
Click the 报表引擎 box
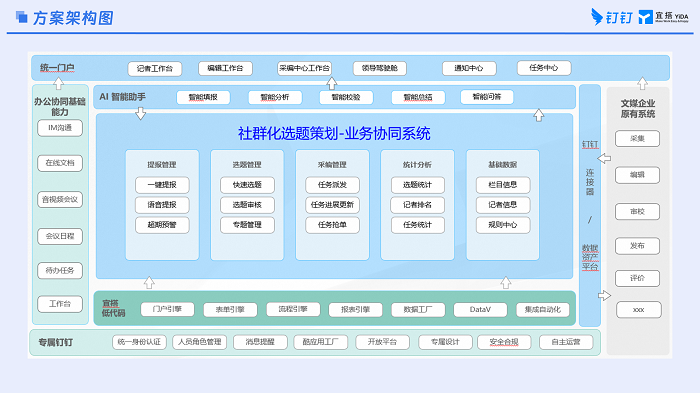(x=355, y=309)
